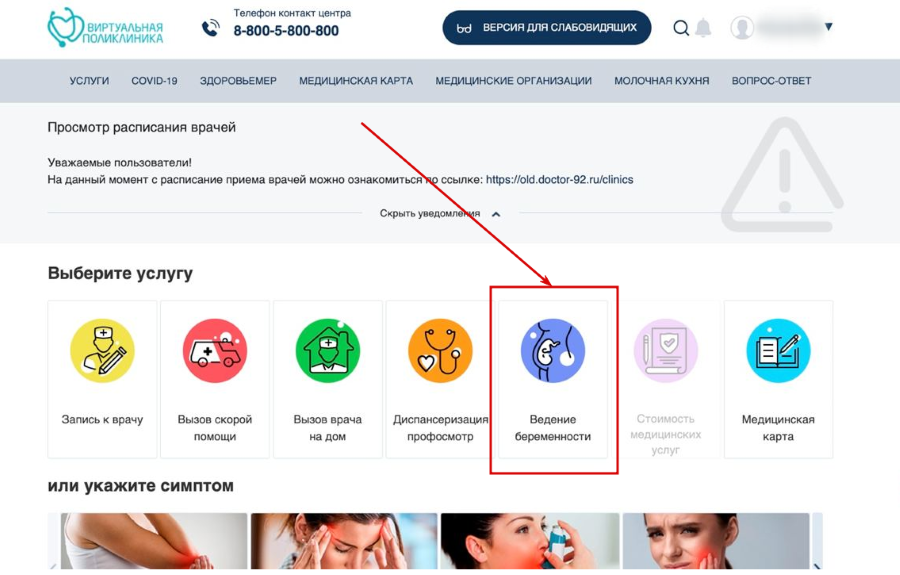
Task: Click the notifications bell icon
Action: pyautogui.click(x=703, y=28)
